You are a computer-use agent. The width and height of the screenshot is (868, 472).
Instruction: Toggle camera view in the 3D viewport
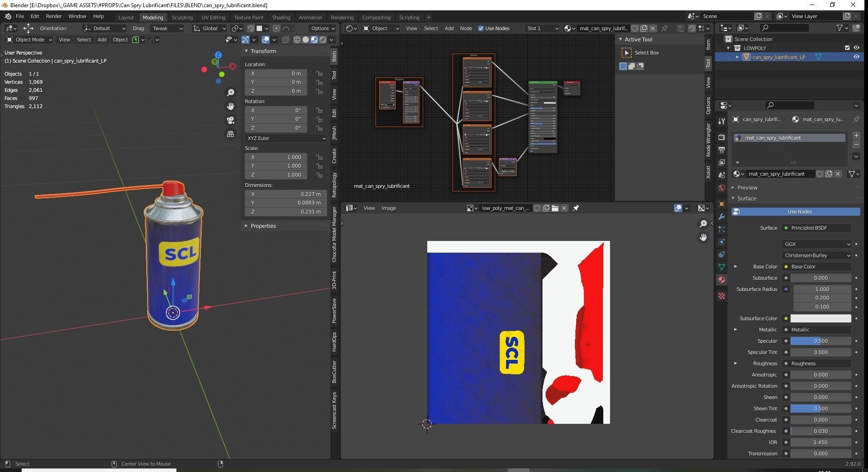pyautogui.click(x=231, y=120)
